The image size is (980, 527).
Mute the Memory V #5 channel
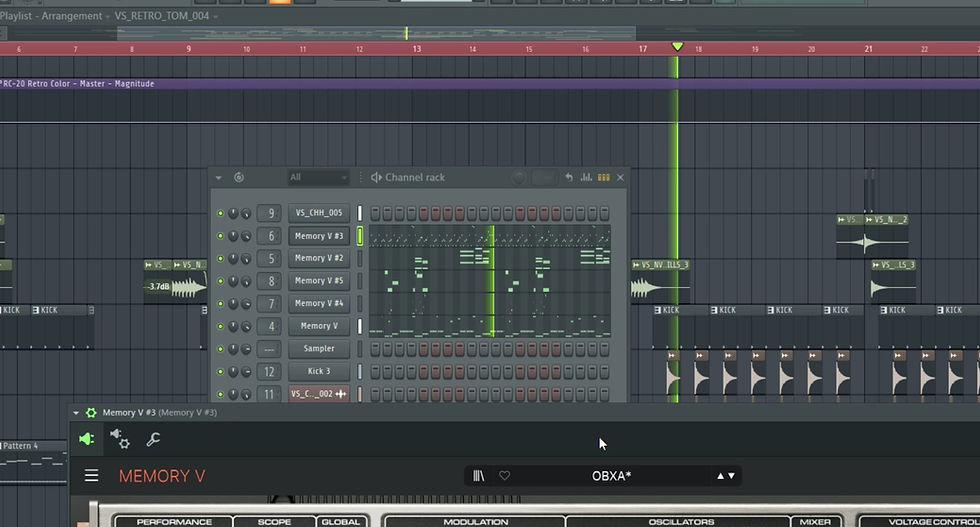tap(220, 281)
